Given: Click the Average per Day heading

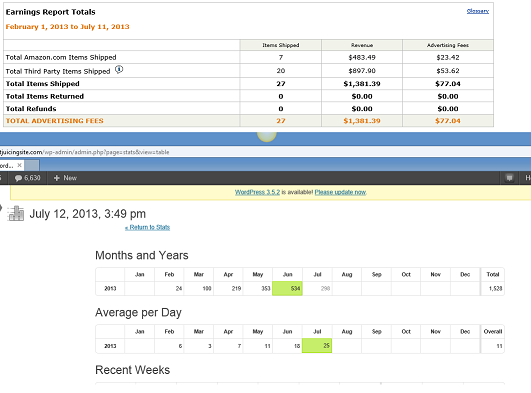Looking at the screenshot, I should [x=138, y=312].
